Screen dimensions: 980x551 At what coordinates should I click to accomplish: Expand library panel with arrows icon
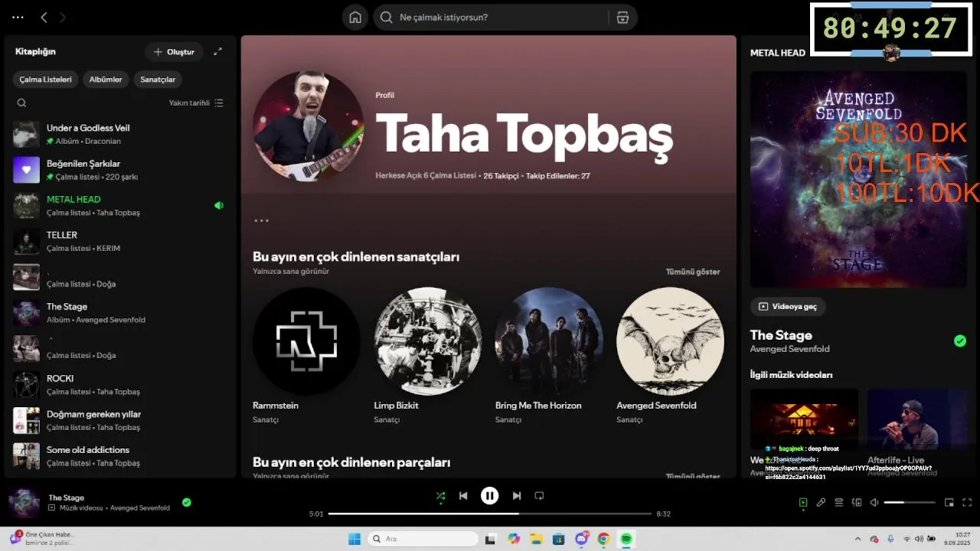tap(218, 51)
